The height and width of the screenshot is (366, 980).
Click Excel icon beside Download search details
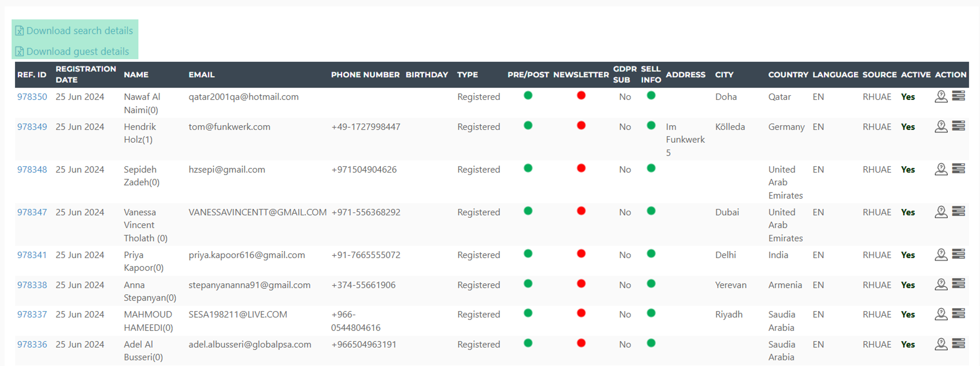tap(19, 30)
